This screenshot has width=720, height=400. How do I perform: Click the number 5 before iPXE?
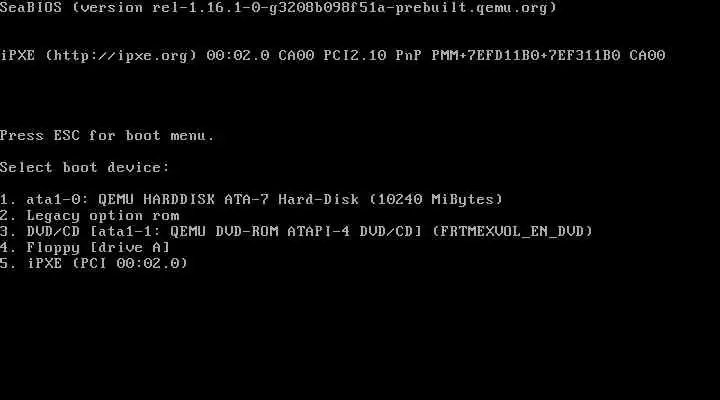click(4, 263)
